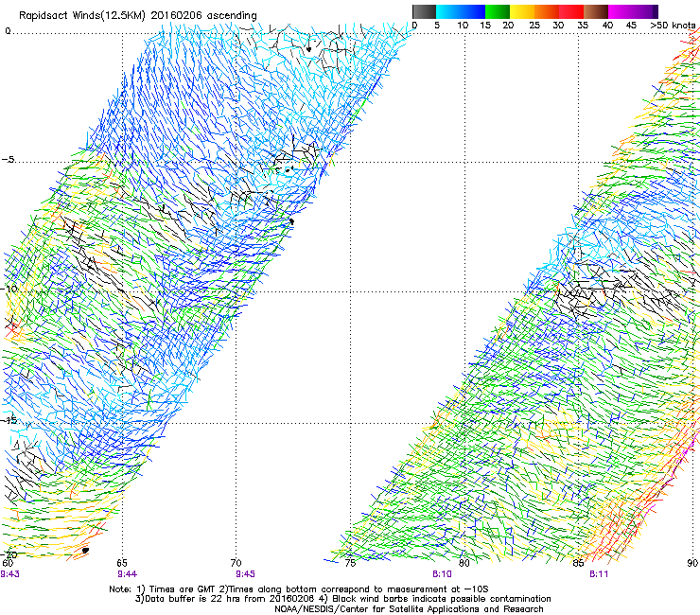The height and width of the screenshot is (615, 700).
Task: Click the longitude axis label '75'
Action: tap(350, 563)
